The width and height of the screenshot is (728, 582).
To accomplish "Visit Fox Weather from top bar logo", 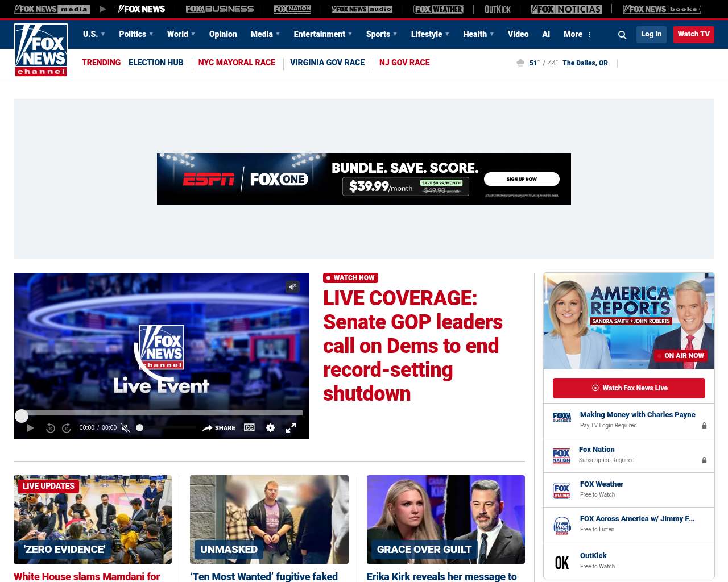I will (x=439, y=9).
